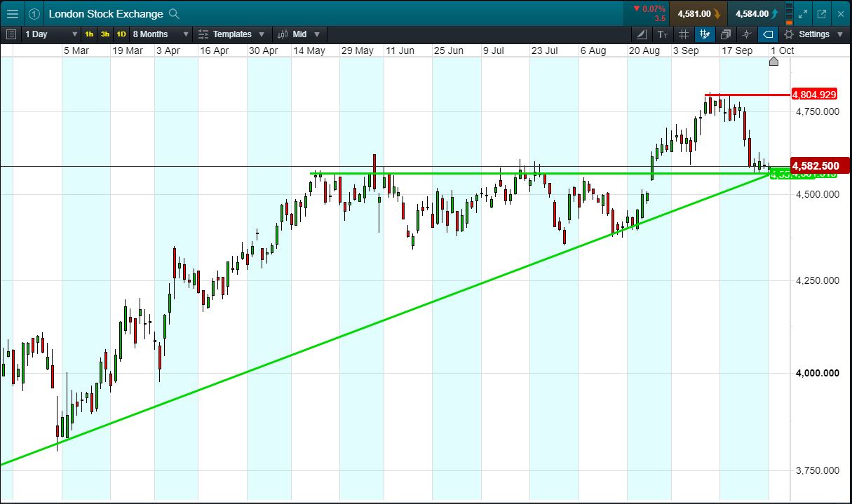The width and height of the screenshot is (852, 504).
Task: Click the 4,584.00 buy price button
Action: (756, 14)
